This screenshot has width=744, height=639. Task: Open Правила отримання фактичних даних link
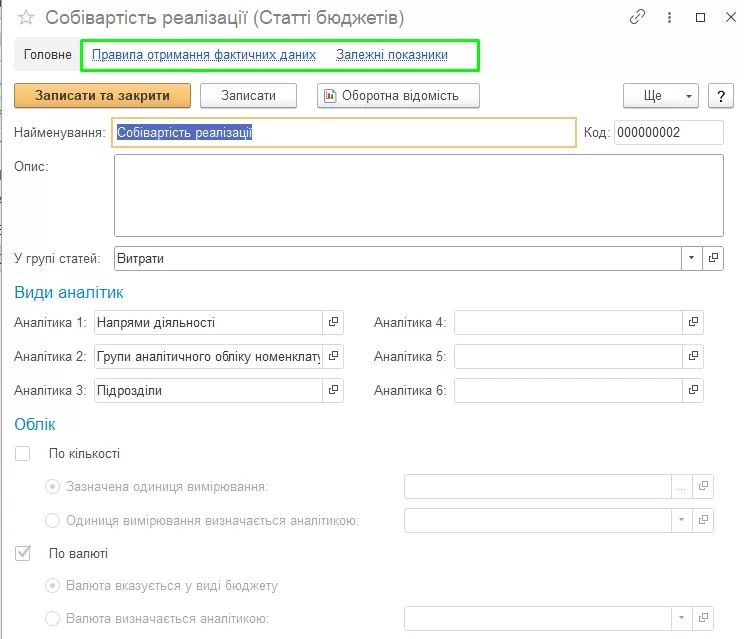click(204, 55)
